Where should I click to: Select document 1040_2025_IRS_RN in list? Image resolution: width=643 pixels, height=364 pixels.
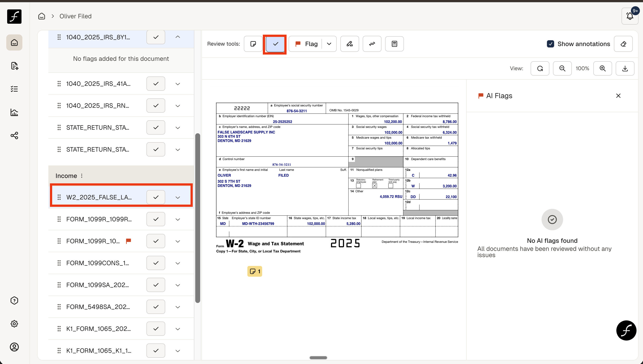(98, 106)
